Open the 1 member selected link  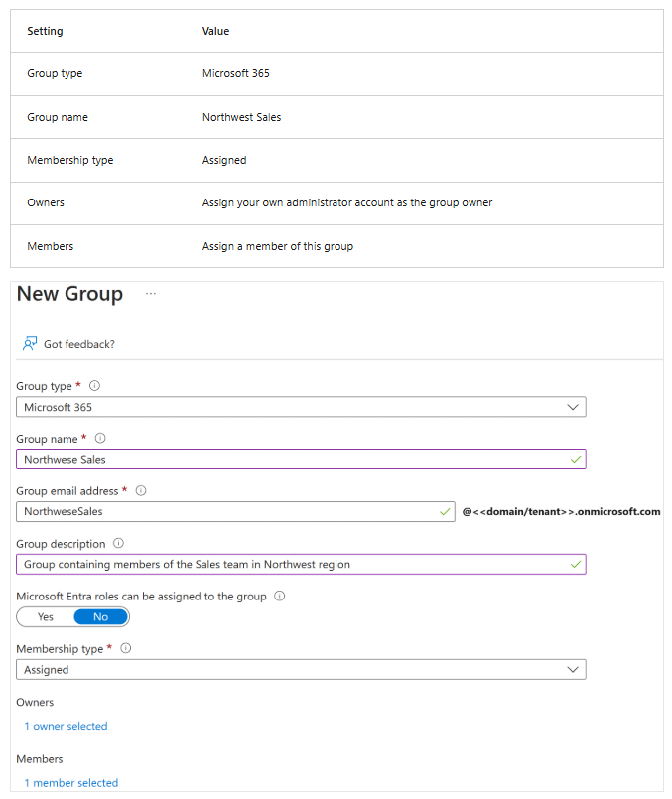pyautogui.click(x=70, y=783)
